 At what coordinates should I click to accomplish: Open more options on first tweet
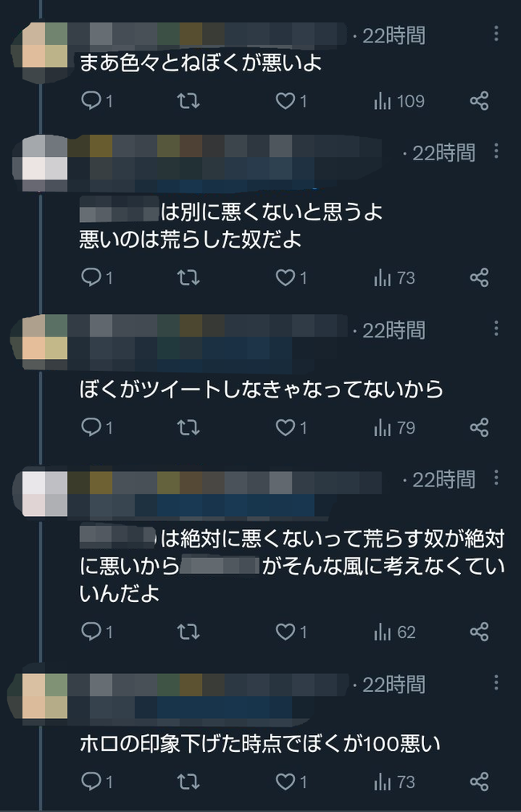(496, 34)
